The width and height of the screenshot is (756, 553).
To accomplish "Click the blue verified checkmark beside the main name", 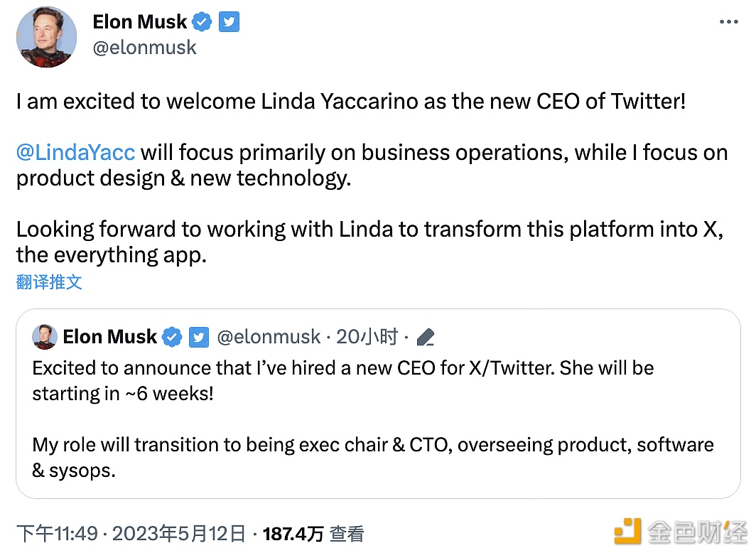I will coord(202,22).
